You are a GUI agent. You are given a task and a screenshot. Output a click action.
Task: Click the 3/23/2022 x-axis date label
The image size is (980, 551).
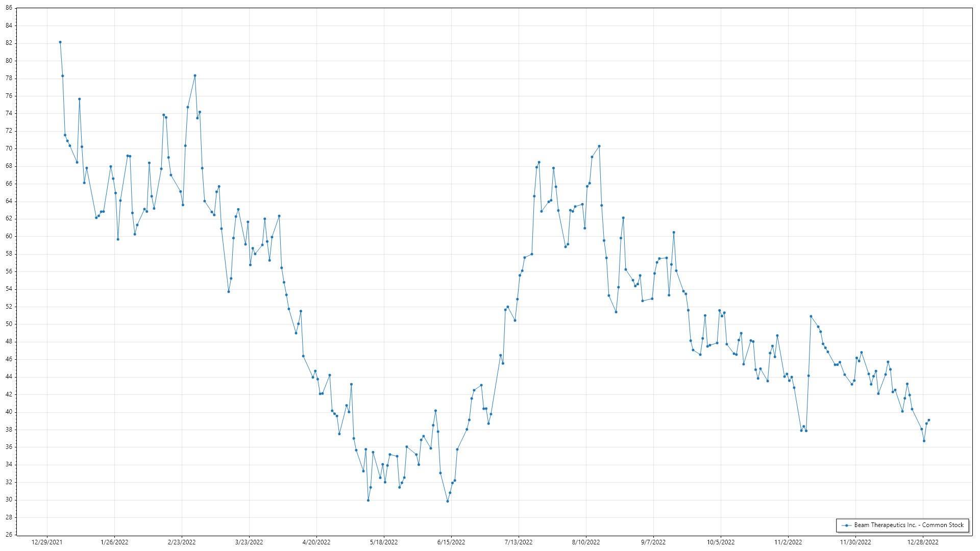(x=249, y=542)
